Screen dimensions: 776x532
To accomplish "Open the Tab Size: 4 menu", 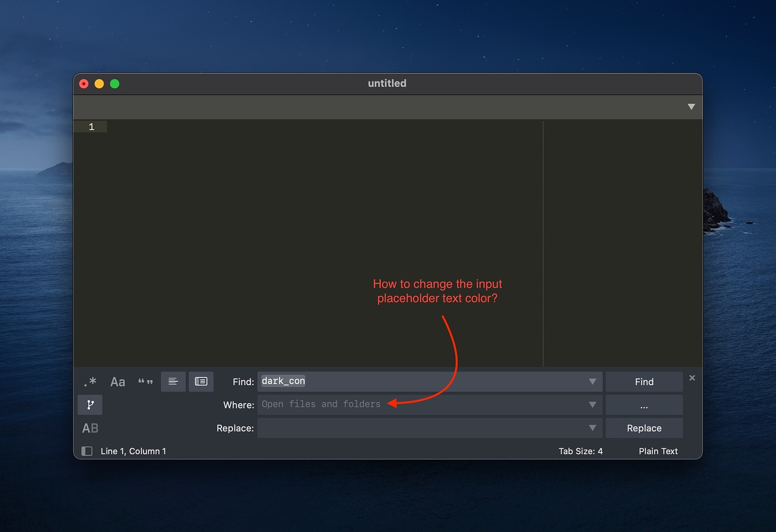I will [x=581, y=450].
